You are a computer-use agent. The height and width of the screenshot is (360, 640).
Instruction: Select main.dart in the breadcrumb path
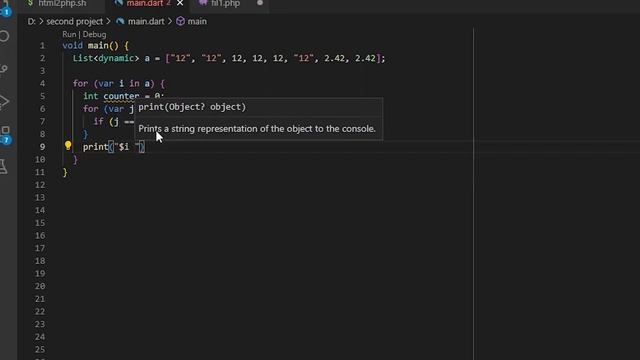pyautogui.click(x=146, y=21)
